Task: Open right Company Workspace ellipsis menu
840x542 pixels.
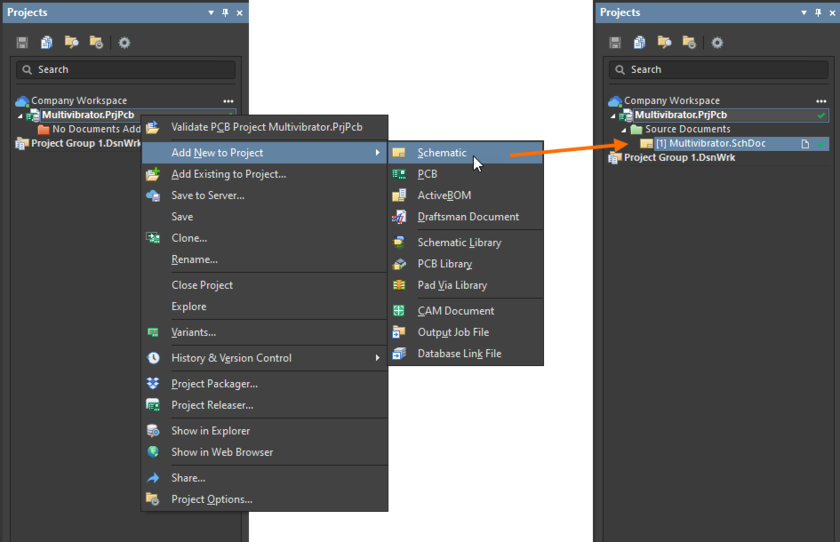Action: (x=821, y=101)
